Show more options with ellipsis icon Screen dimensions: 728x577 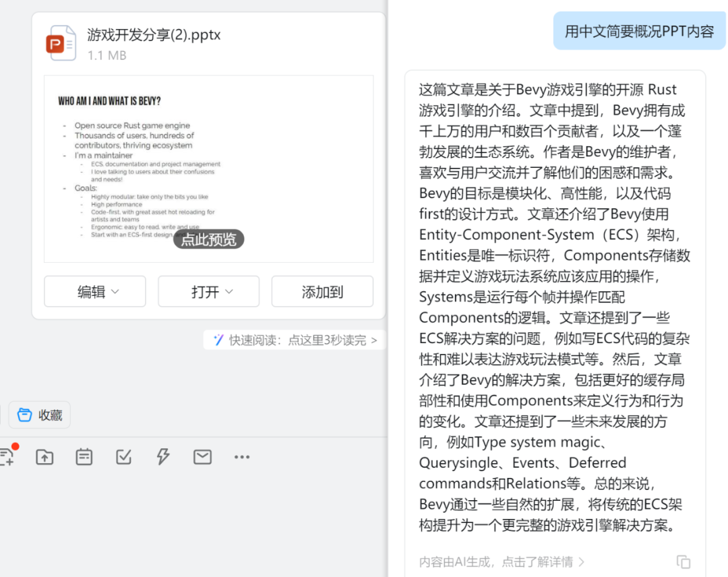point(242,457)
